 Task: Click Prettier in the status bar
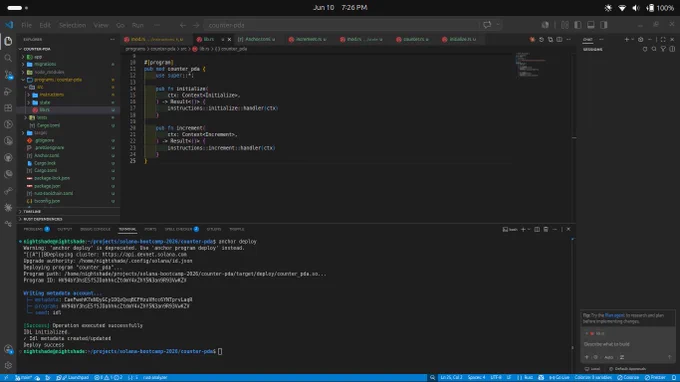pyautogui.click(x=655, y=378)
